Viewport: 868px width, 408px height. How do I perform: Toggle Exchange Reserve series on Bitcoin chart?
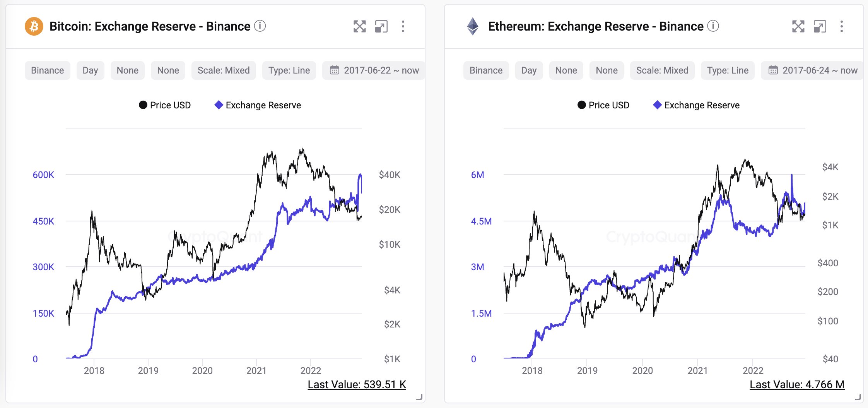pyautogui.click(x=258, y=105)
